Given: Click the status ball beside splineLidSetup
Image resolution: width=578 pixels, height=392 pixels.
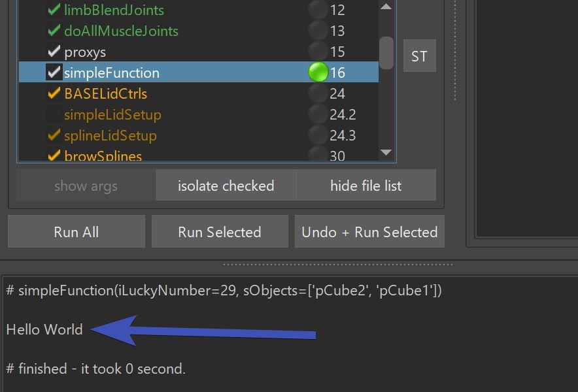Looking at the screenshot, I should click(x=318, y=135).
